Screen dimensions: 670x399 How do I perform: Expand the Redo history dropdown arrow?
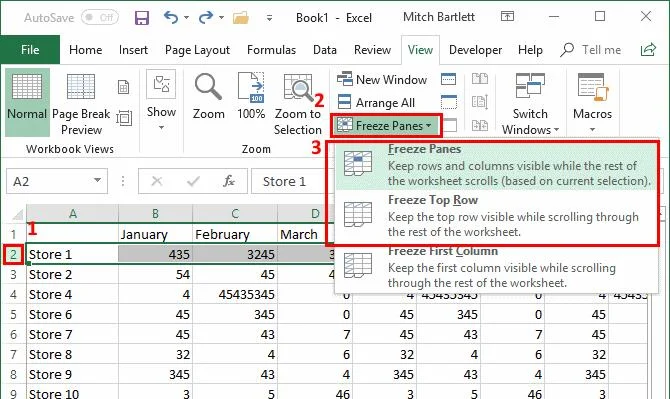[x=221, y=18]
